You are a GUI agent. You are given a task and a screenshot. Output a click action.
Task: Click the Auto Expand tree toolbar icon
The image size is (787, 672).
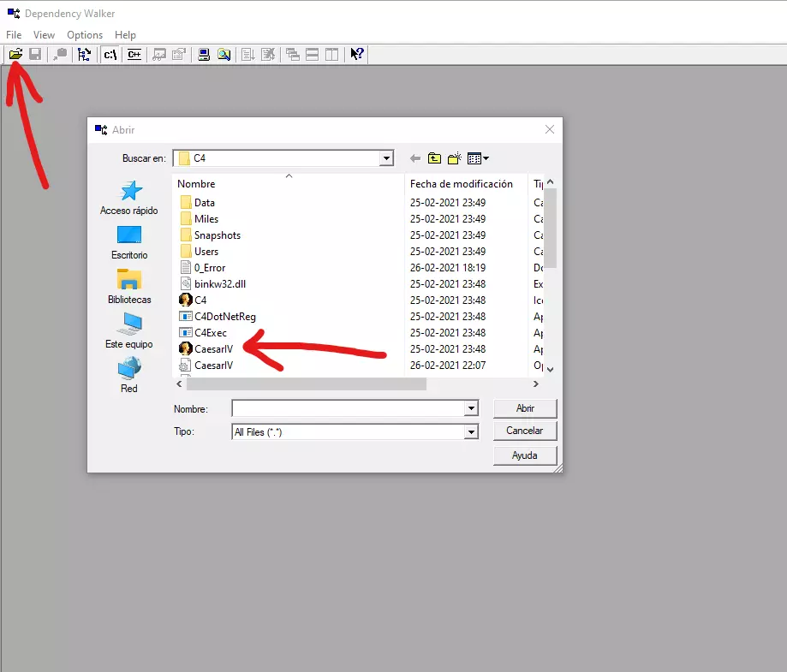[84, 54]
